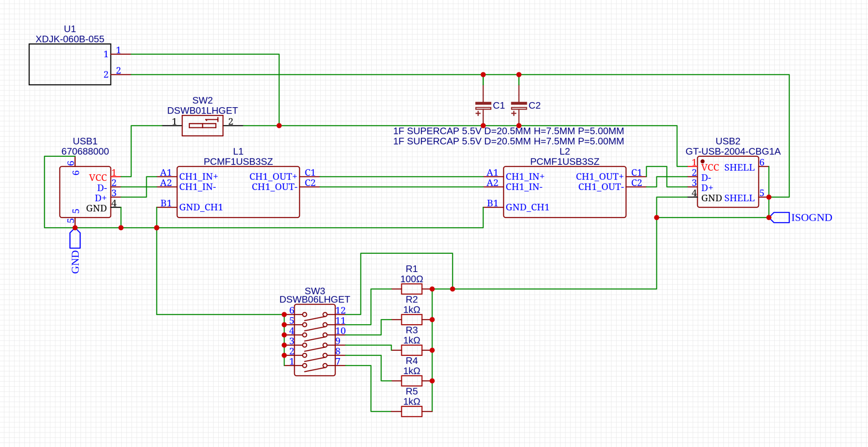The width and height of the screenshot is (868, 447).
Task: Select the R3 1kΩ resistor symbol
Action: coord(412,350)
